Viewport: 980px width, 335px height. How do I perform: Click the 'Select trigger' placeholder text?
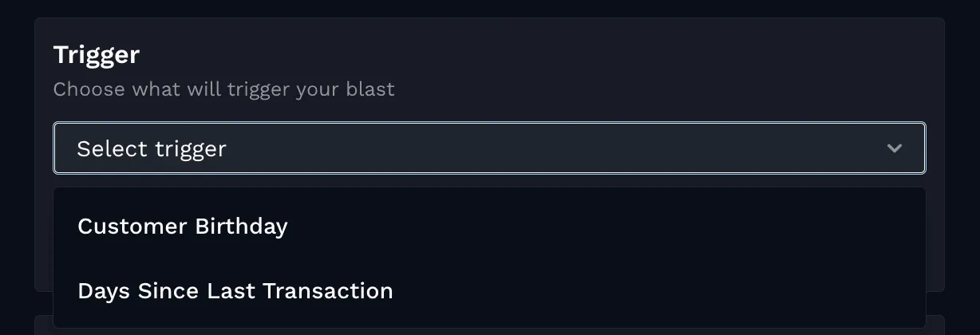152,149
